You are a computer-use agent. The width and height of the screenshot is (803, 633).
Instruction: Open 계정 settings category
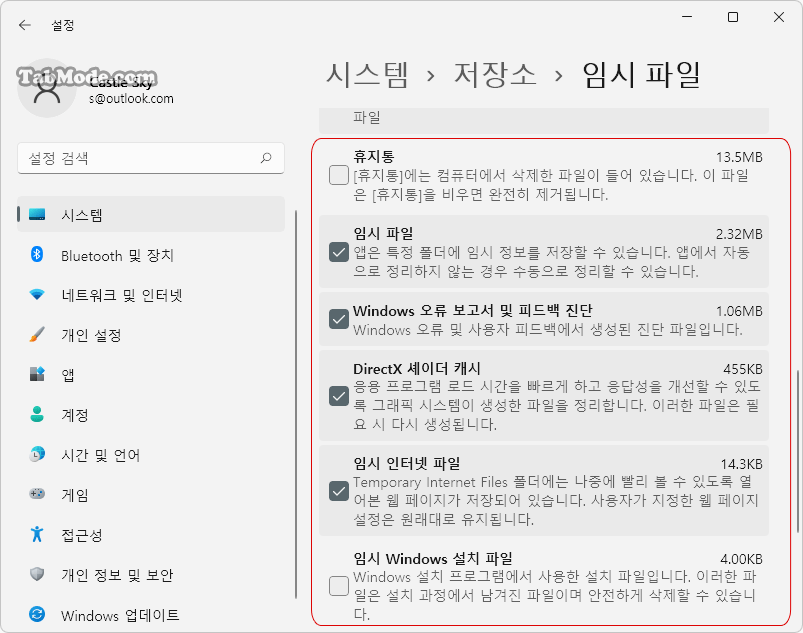pos(151,414)
